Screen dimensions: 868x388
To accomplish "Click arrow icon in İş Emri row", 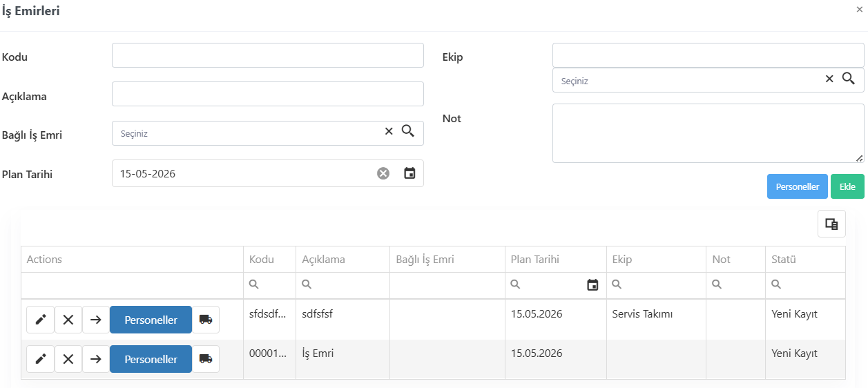I will 95,359.
